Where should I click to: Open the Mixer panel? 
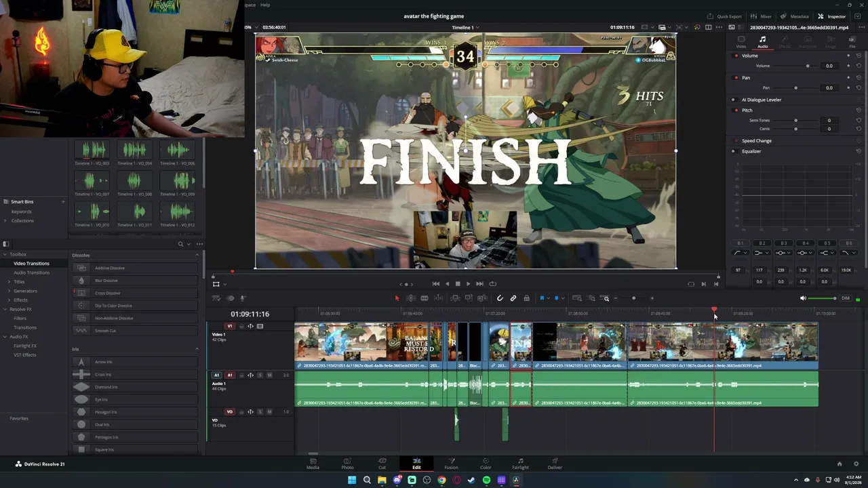click(762, 16)
